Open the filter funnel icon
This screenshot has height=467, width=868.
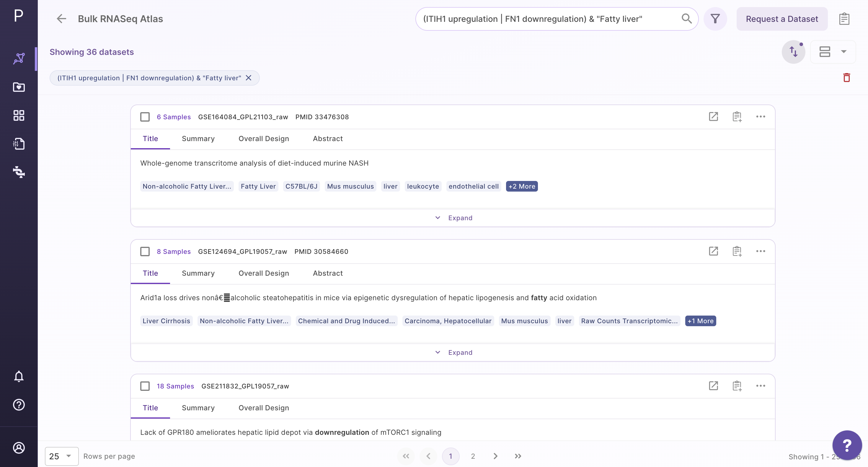pos(715,19)
